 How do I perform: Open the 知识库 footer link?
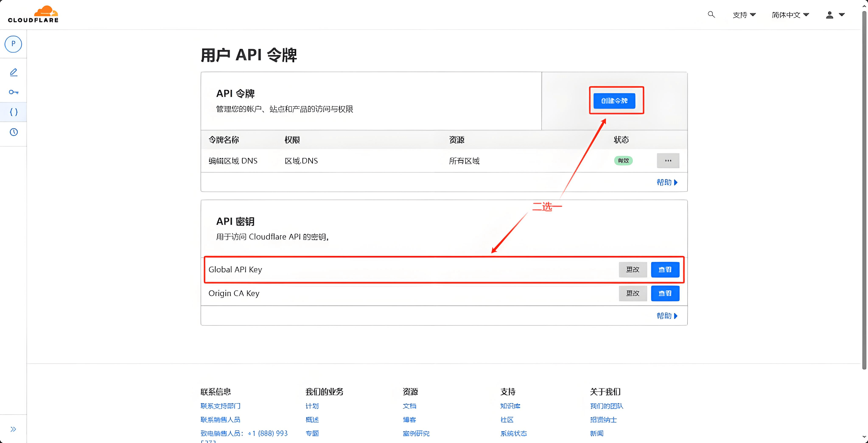tap(510, 406)
